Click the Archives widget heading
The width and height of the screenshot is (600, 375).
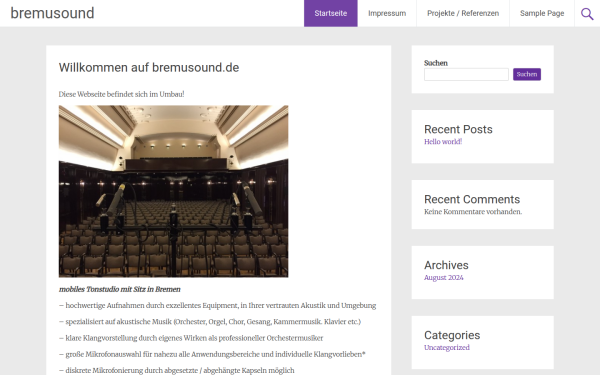coord(446,265)
